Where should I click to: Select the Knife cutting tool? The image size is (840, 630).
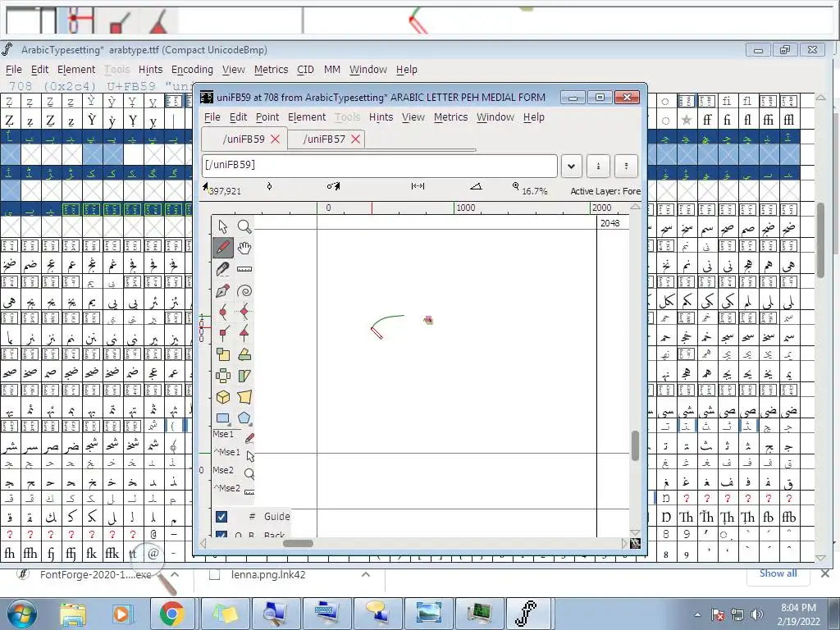223,269
